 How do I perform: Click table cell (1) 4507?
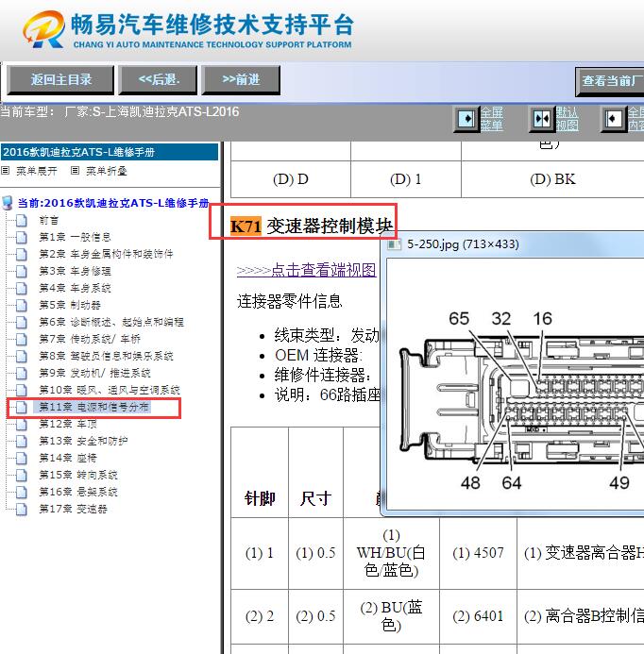pos(479,553)
